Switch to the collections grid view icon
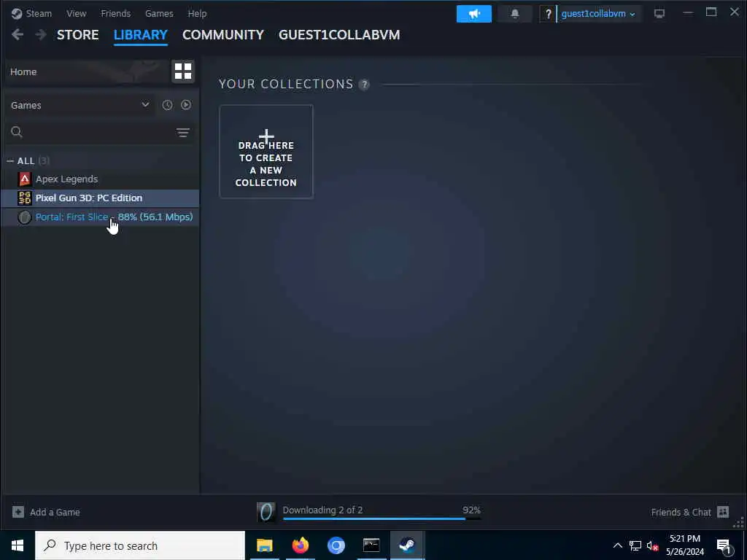Image resolution: width=747 pixels, height=560 pixels. point(183,71)
